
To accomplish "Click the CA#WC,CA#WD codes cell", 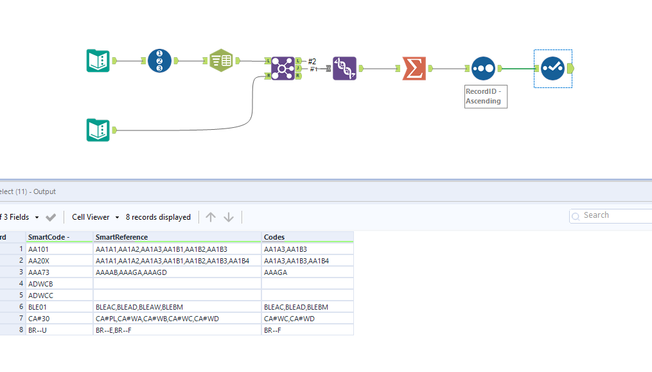I will click(307, 318).
